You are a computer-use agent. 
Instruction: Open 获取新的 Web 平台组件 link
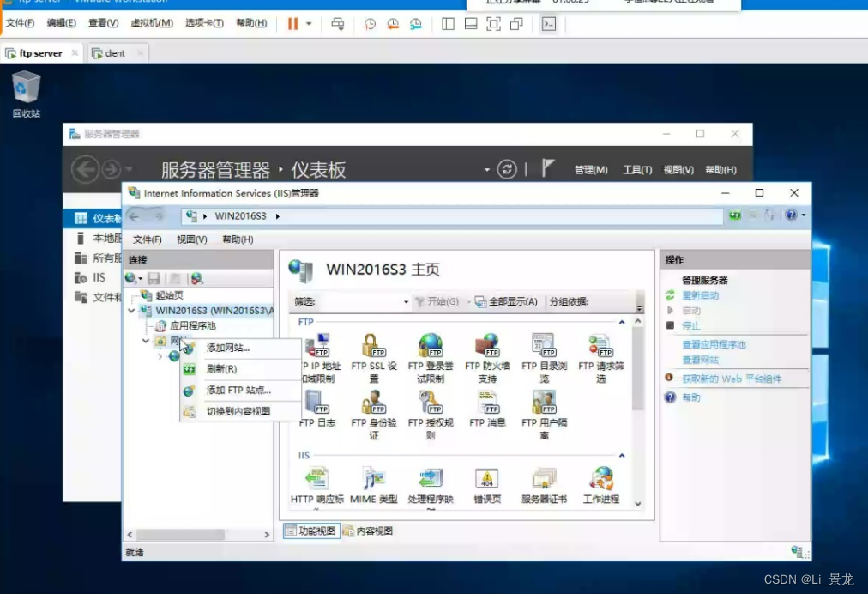pos(732,379)
